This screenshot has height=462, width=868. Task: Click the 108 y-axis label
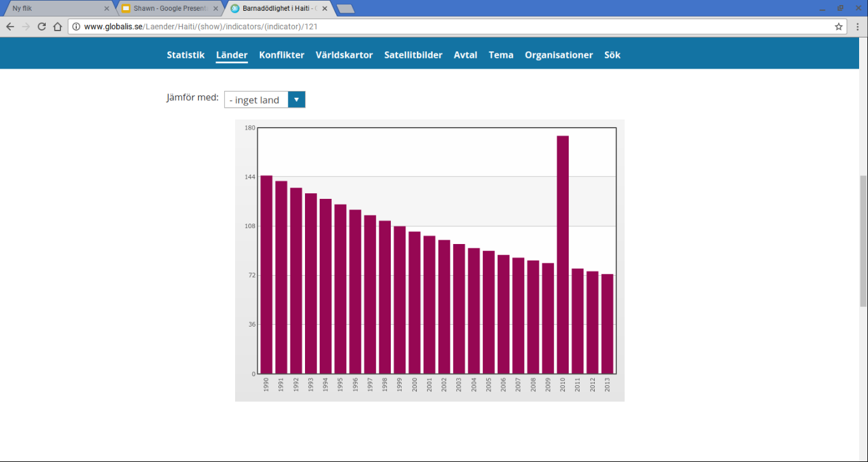[x=250, y=226]
